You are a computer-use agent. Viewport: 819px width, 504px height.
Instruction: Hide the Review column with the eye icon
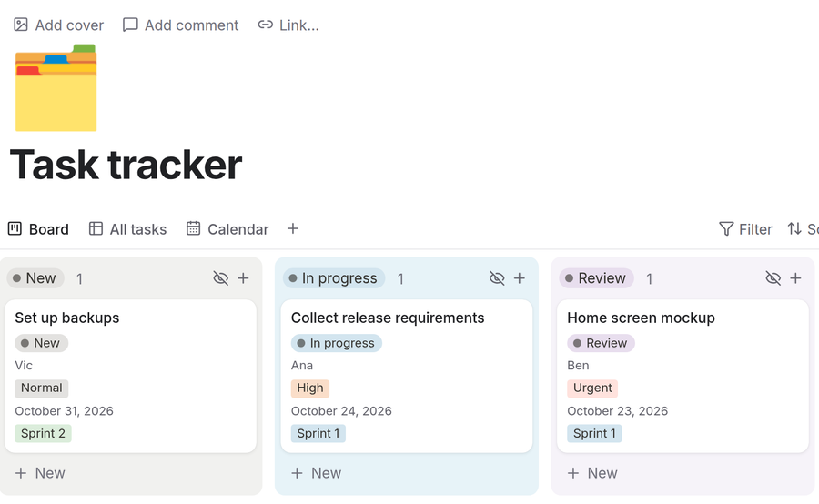[x=773, y=278]
